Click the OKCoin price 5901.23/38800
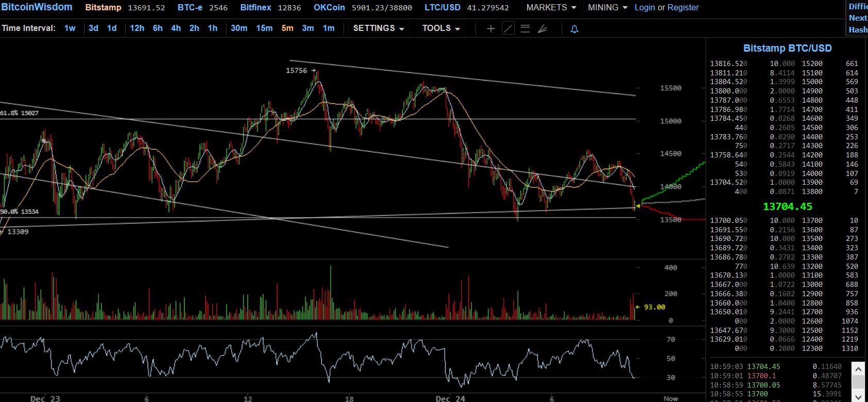The image size is (868, 402). coord(382,8)
